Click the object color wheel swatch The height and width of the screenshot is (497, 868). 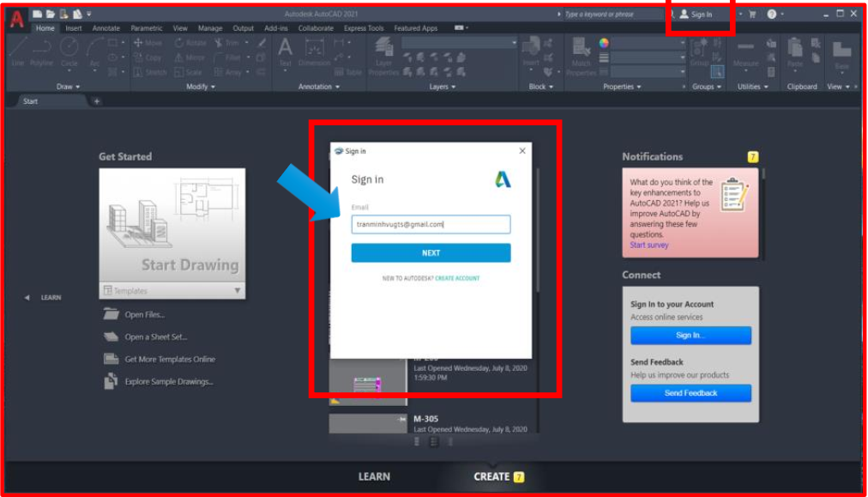[x=604, y=43]
